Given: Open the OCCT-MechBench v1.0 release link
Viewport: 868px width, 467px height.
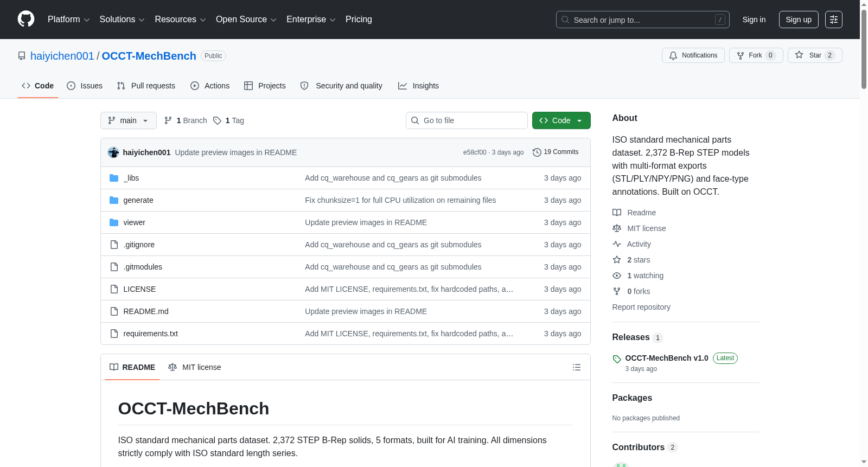Looking at the screenshot, I should tap(667, 358).
